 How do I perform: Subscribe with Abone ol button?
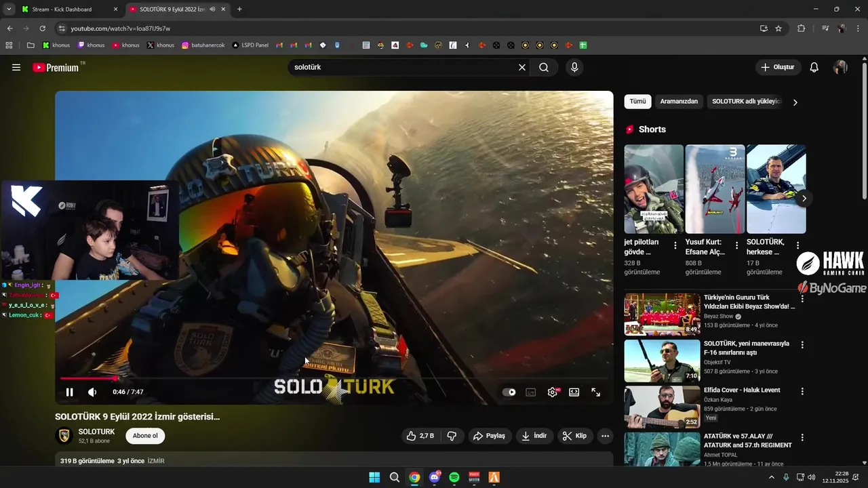click(145, 436)
